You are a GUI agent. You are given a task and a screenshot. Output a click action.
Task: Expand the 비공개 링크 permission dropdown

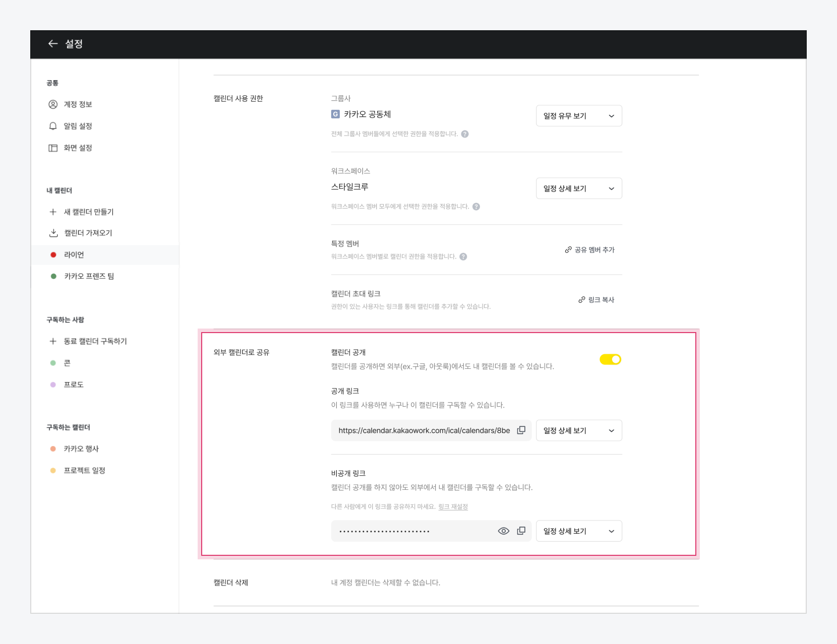pos(578,531)
